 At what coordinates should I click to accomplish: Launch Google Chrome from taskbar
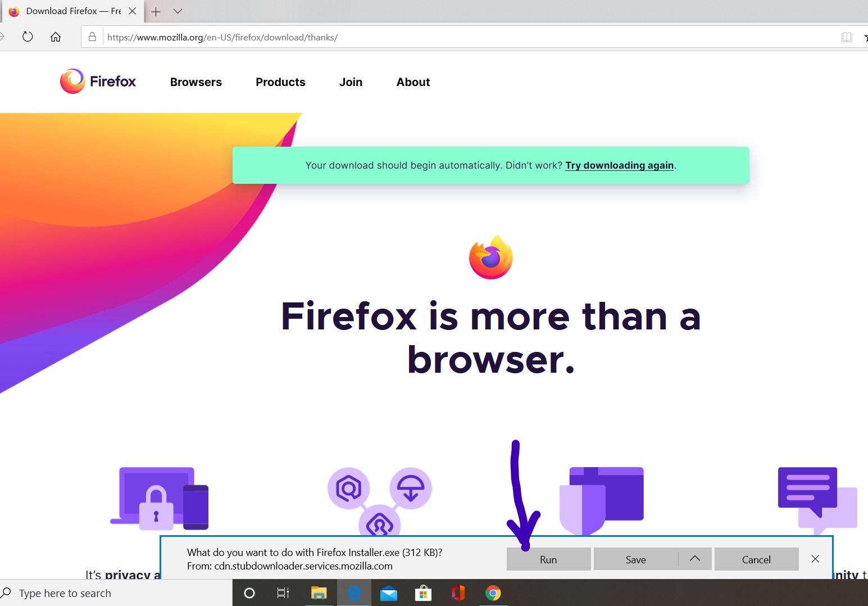click(493, 593)
